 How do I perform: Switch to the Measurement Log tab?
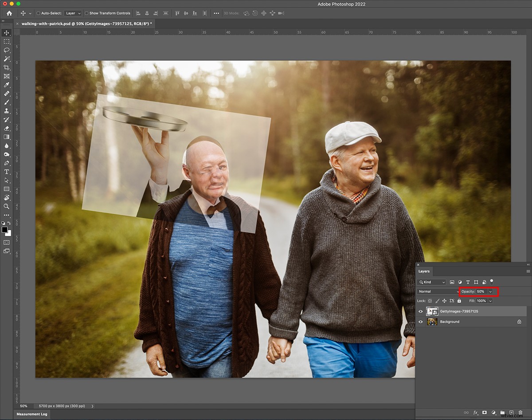click(32, 414)
